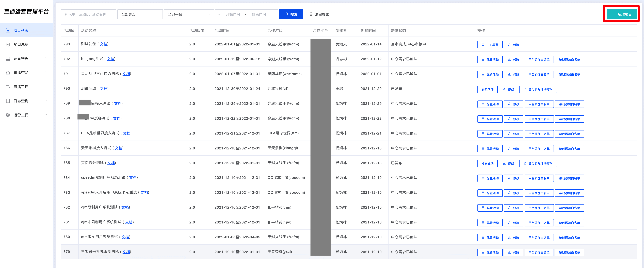This screenshot has width=644, height=268.
Task: Click the magnifier icon on 搜索 button
Action: (x=286, y=14)
